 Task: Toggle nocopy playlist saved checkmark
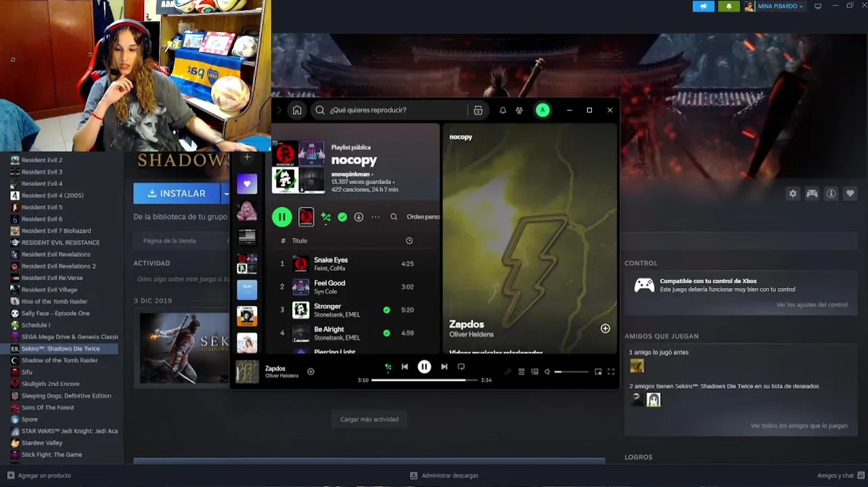342,217
